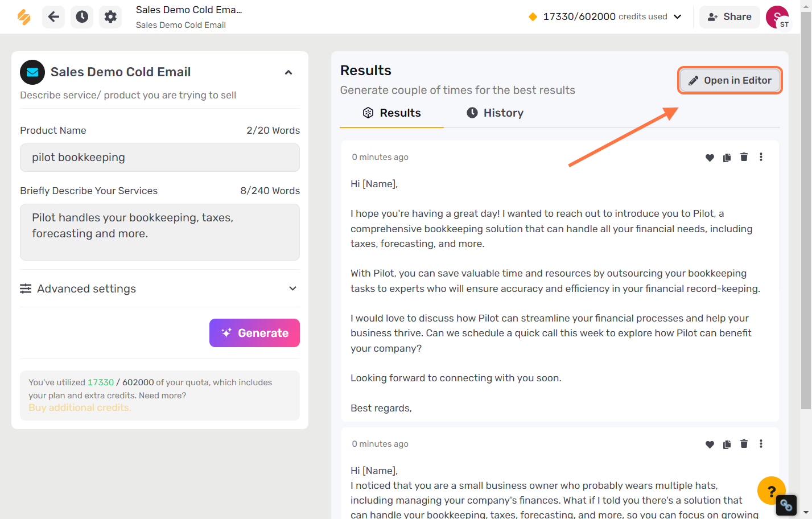
Task: Click the Share button
Action: (729, 17)
